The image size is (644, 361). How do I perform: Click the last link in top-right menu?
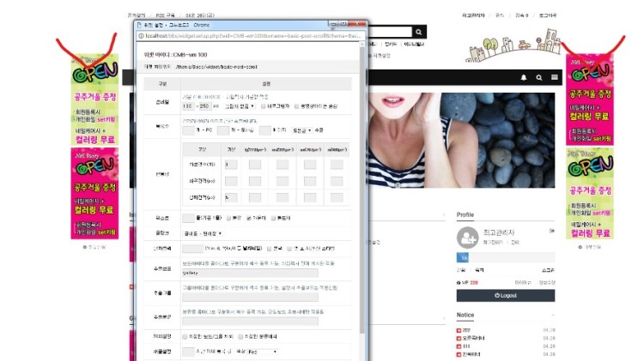click(548, 15)
